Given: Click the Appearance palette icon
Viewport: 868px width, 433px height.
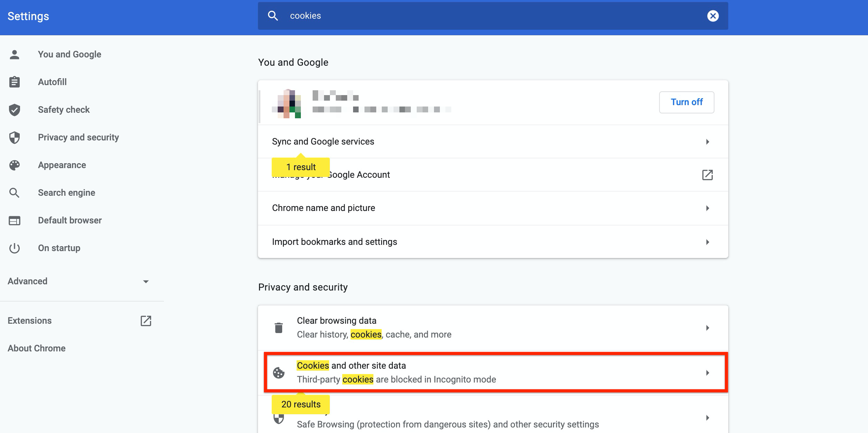Looking at the screenshot, I should 15,165.
